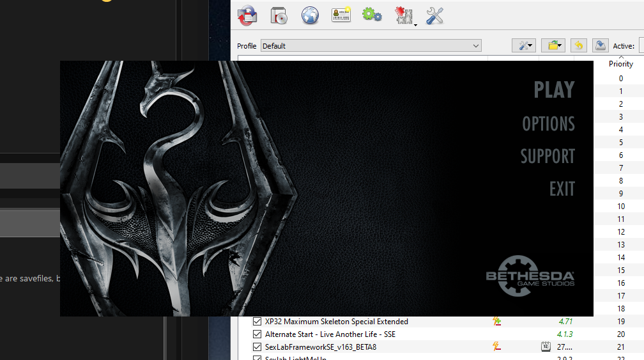The width and height of the screenshot is (644, 360).
Task: Open the Tools puzzle piece icon
Action: (404, 15)
